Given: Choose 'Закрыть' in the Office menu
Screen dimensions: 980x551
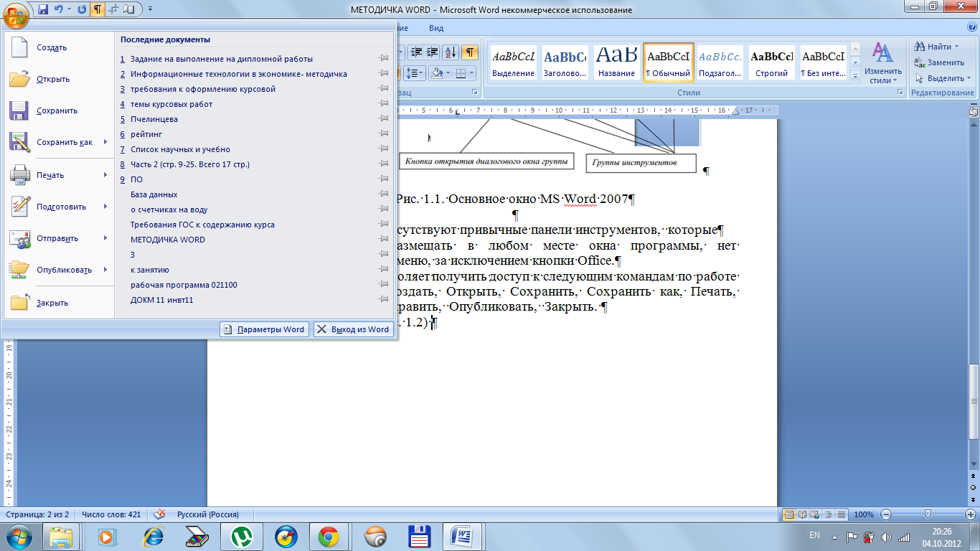Looking at the screenshot, I should pos(57,303).
